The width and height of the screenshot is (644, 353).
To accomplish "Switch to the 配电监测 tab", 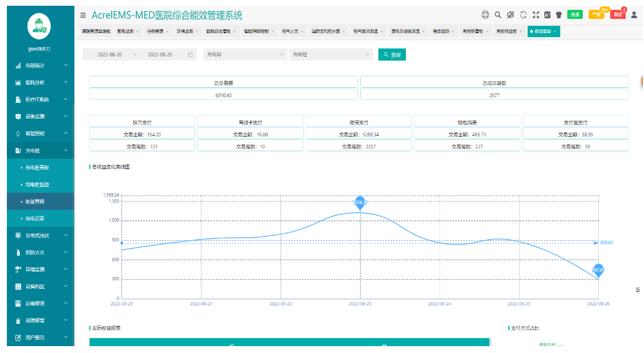I will click(x=125, y=32).
